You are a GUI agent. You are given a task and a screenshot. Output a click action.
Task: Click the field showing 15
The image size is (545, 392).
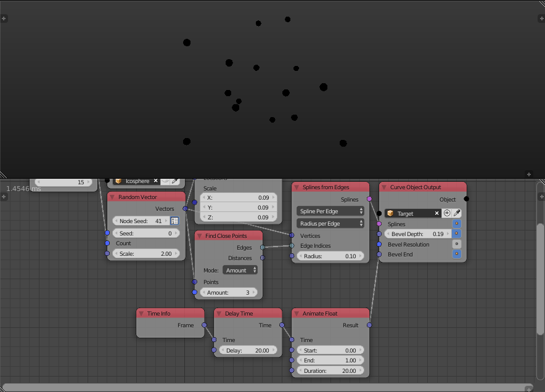(x=64, y=182)
